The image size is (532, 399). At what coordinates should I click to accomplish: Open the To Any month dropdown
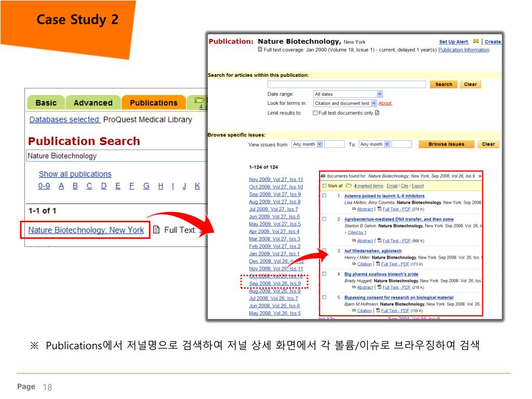click(x=374, y=144)
